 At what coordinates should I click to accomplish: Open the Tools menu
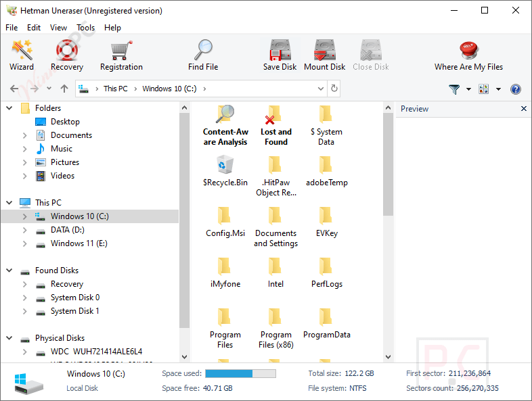tap(85, 28)
